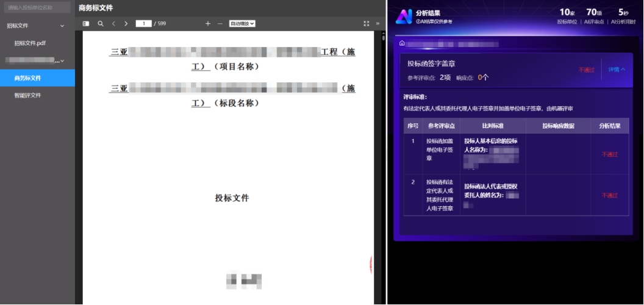644x305 pixels.
Task: Click the AI logo in analysis header
Action: (x=404, y=16)
